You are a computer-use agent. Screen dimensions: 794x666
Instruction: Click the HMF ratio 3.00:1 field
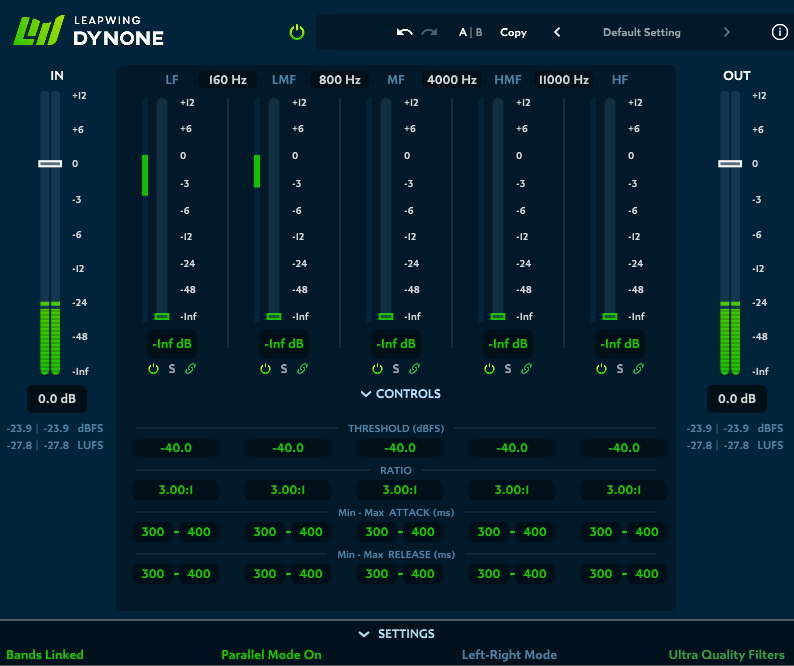click(x=511, y=490)
